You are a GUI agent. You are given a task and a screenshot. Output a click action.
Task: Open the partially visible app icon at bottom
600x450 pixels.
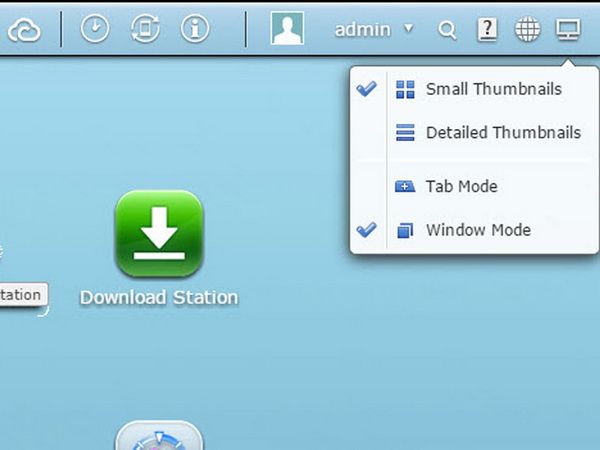[159, 435]
